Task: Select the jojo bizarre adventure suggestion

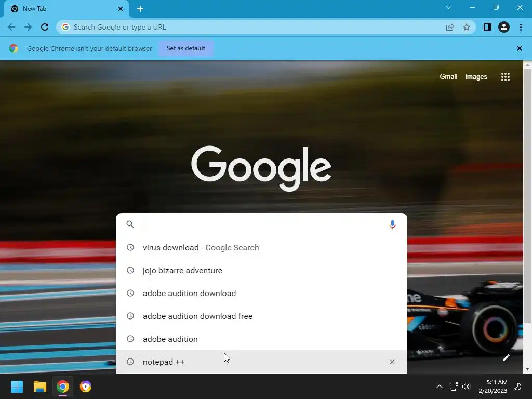Action: (261, 270)
